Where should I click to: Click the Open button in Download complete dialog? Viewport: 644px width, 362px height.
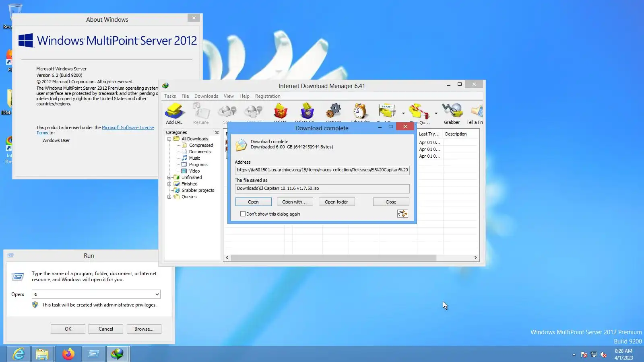pyautogui.click(x=254, y=202)
